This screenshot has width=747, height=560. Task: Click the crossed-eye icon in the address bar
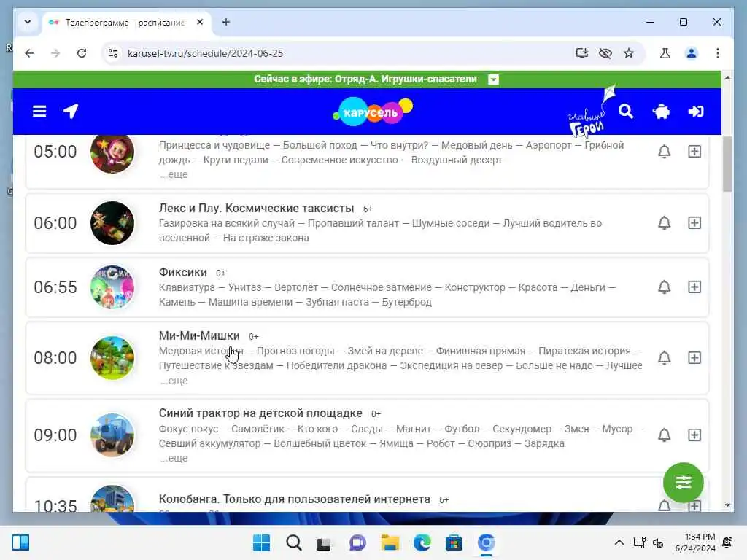click(605, 53)
